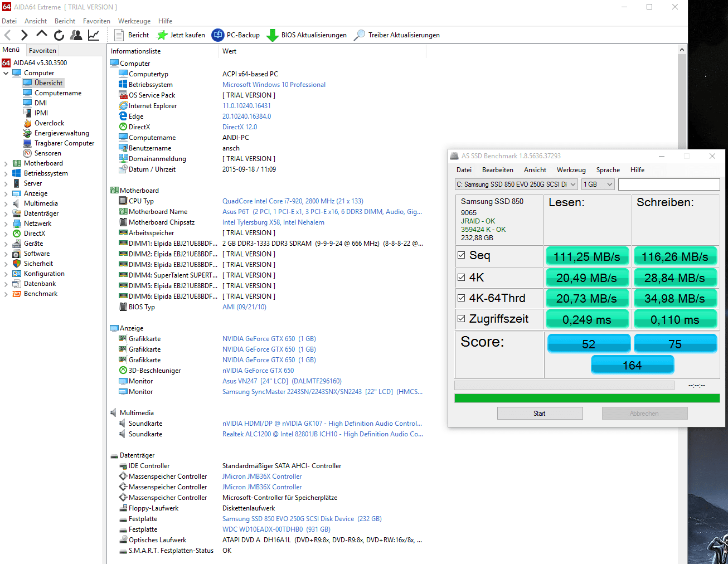Open PC-Backup from the toolbar
Viewport: 728px width, 564px height.
coord(236,35)
